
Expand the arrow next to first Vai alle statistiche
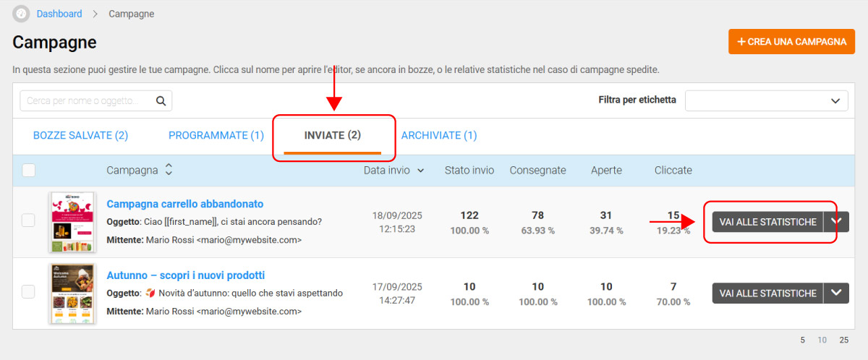click(837, 222)
